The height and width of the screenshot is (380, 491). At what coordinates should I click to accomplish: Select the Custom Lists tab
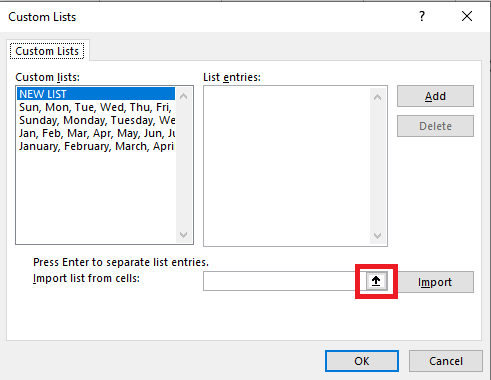pyautogui.click(x=47, y=51)
